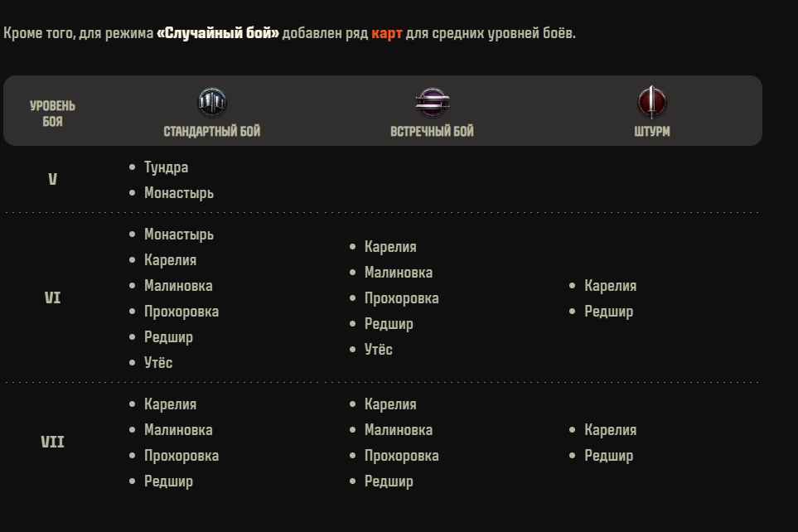The image size is (798, 532).
Task: Select Карелия in level VI Штурм
Action: (610, 286)
